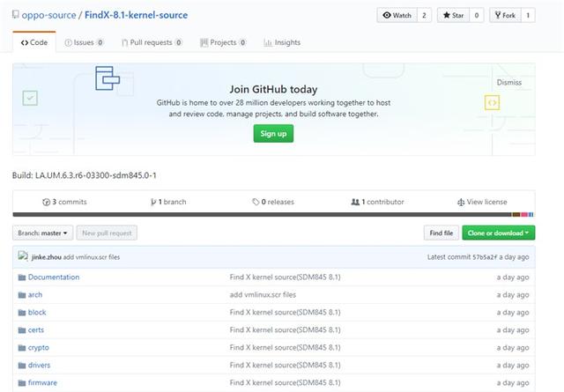Click New pull request button
This screenshot has height=392, width=564.
pyautogui.click(x=107, y=233)
